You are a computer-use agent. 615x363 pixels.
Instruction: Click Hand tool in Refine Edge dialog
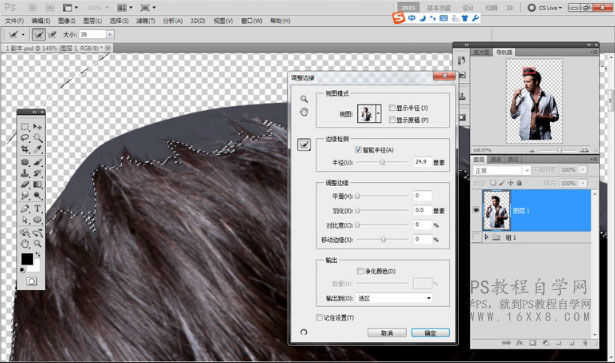click(304, 113)
